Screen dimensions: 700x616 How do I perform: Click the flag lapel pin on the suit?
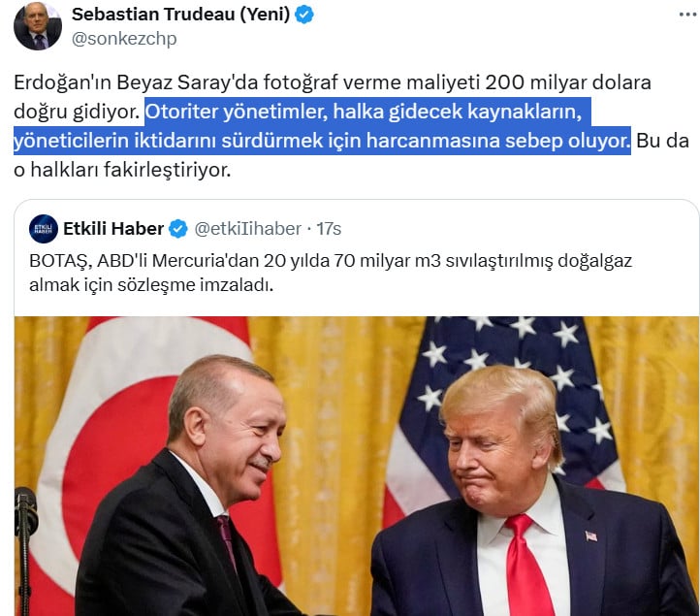tap(590, 536)
